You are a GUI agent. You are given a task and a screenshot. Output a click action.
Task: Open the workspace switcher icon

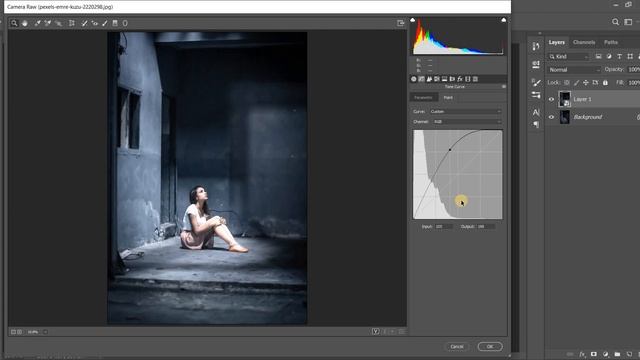tap(628, 22)
